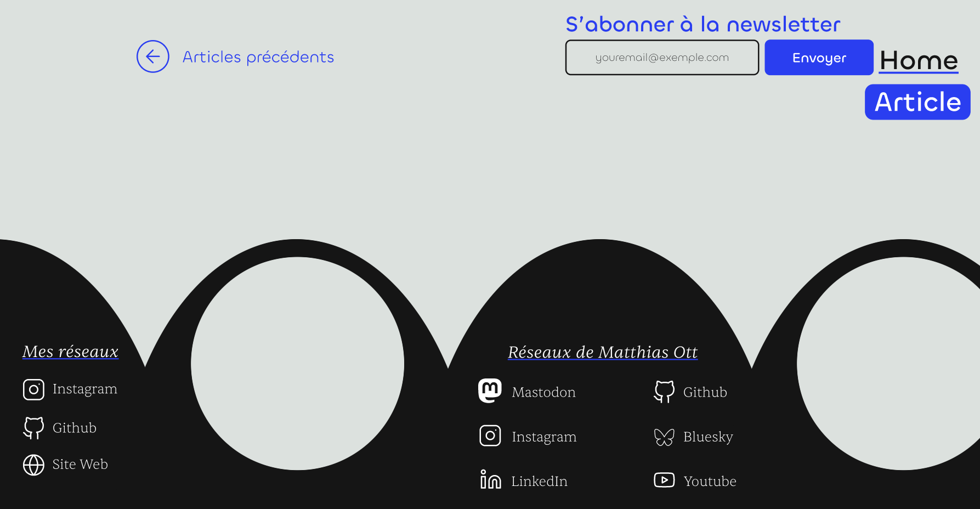Viewport: 980px width, 509px height.
Task: Click the Réseaux de Matthias Ott link
Action: [602, 352]
